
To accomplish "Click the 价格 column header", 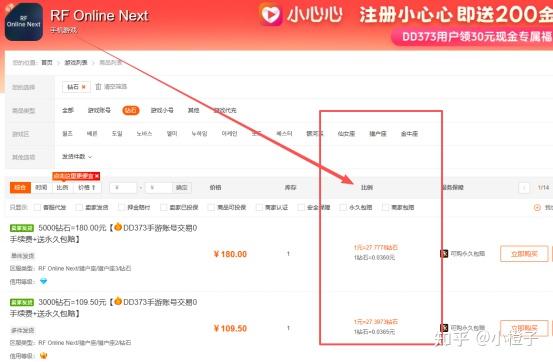I will 215,188.
